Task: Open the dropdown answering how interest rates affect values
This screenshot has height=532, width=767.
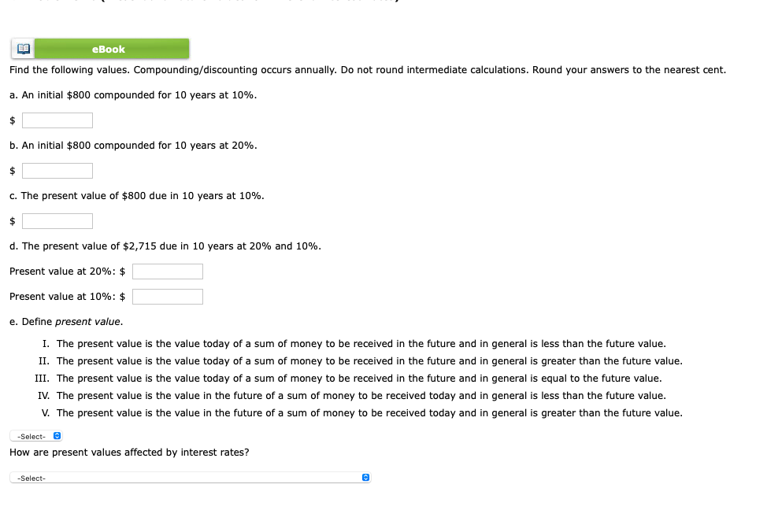Action: point(189,477)
